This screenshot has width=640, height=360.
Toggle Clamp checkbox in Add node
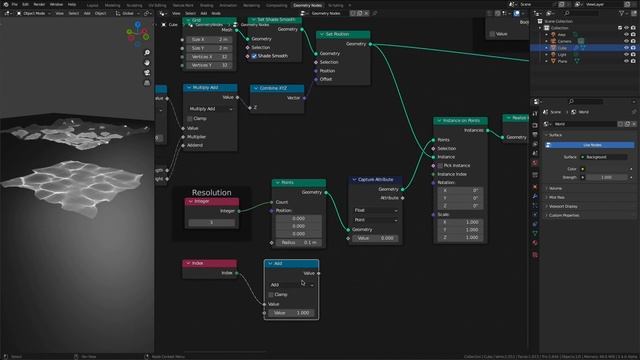pos(271,294)
